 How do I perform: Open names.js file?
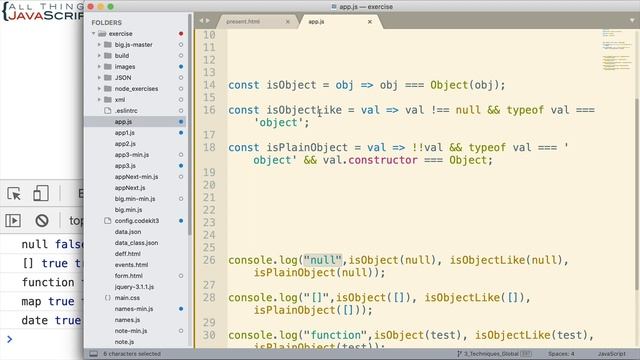(x=127, y=320)
